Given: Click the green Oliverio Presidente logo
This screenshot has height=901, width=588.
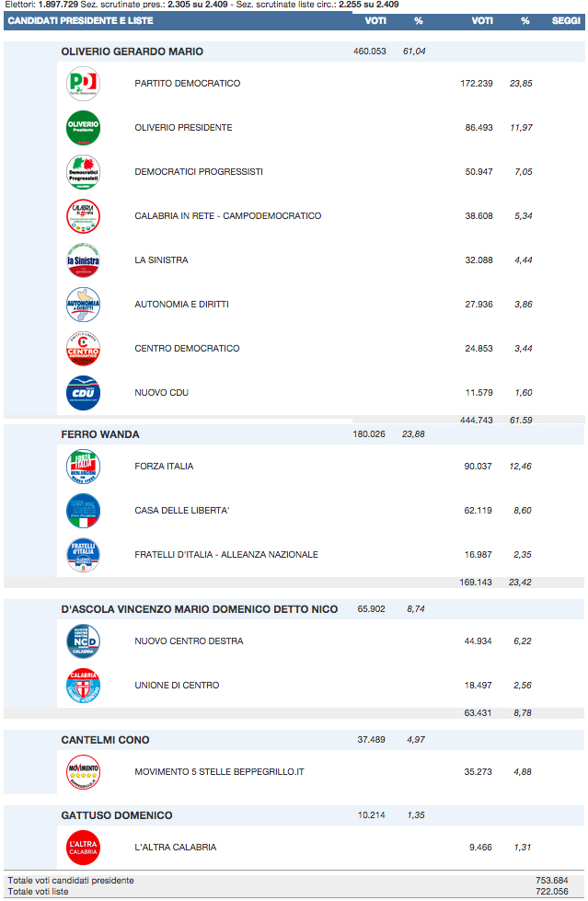Looking at the screenshot, I should tap(83, 128).
